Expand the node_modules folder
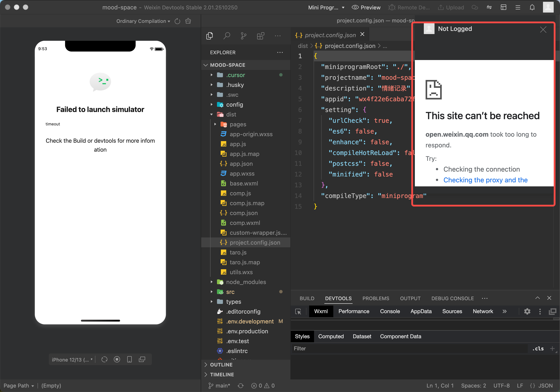The image size is (560, 392). click(x=246, y=282)
